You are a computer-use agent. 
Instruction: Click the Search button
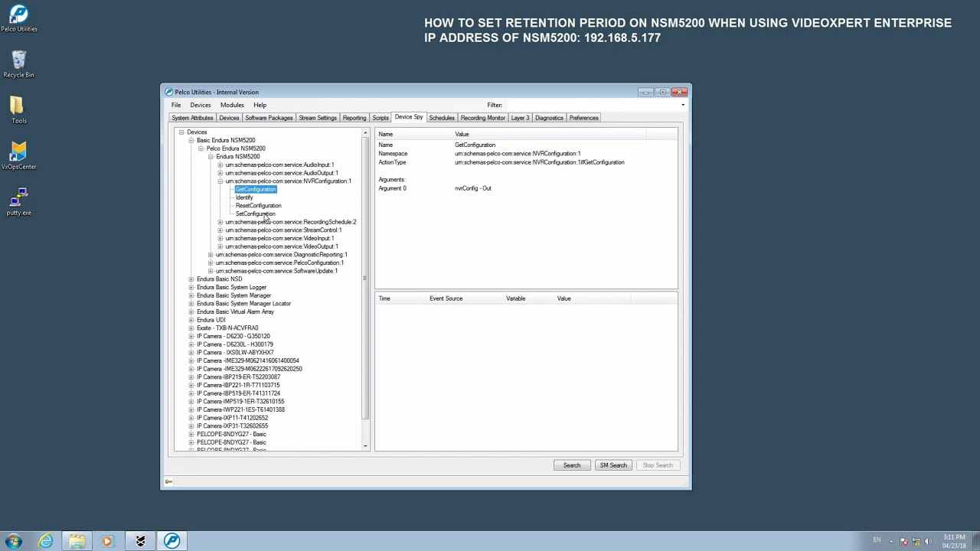pyautogui.click(x=572, y=465)
